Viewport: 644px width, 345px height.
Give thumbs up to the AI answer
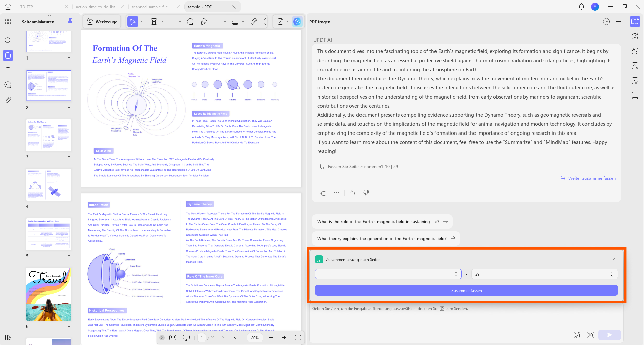[352, 193]
